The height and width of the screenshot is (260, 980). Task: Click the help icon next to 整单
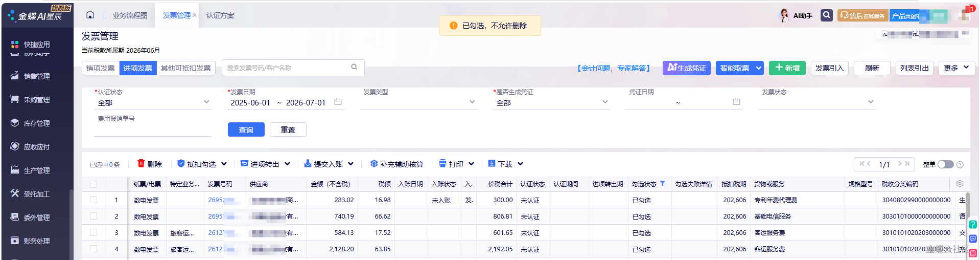click(x=960, y=164)
